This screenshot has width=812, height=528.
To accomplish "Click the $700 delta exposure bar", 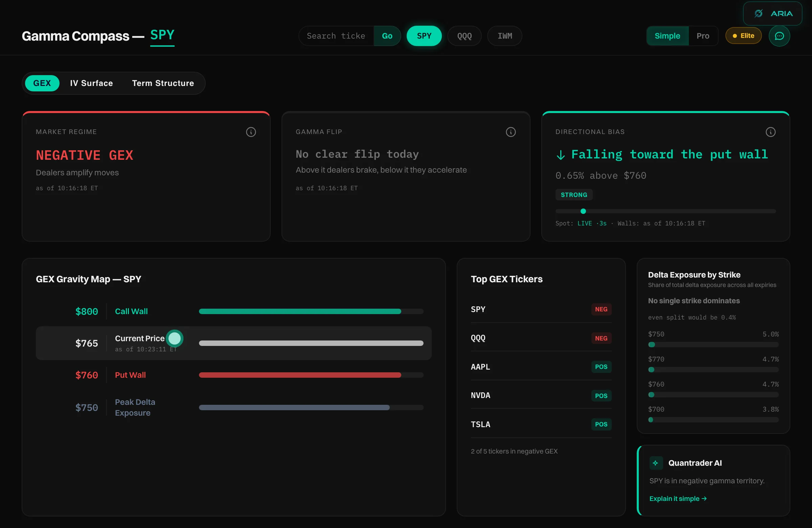I will 713,420.
